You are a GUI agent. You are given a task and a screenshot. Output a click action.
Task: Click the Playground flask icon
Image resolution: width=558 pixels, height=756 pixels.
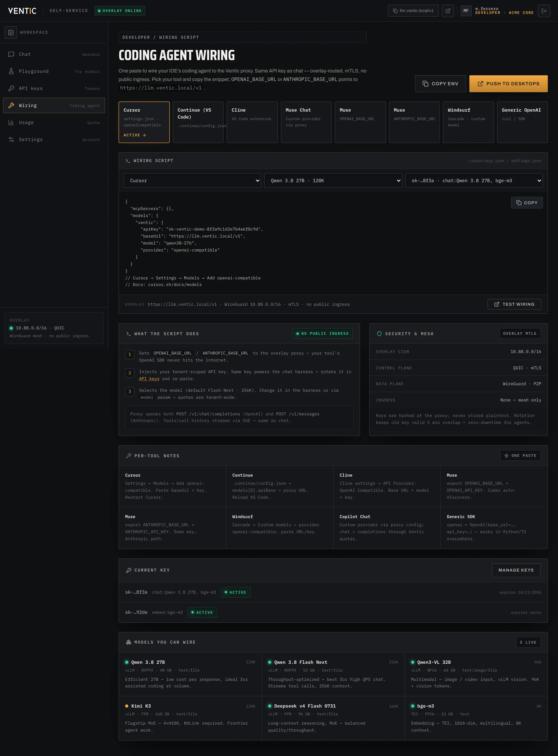(x=11, y=71)
